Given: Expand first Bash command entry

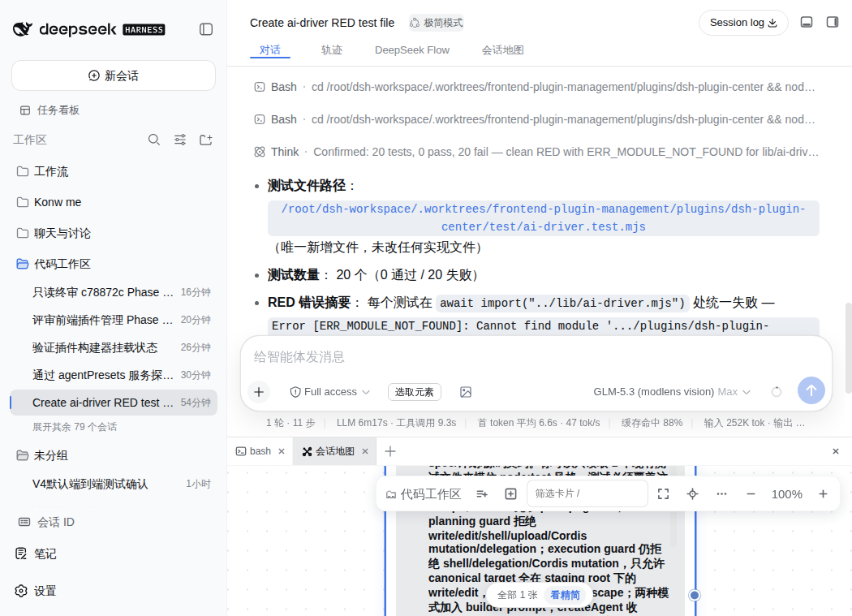Looking at the screenshot, I should (x=536, y=87).
